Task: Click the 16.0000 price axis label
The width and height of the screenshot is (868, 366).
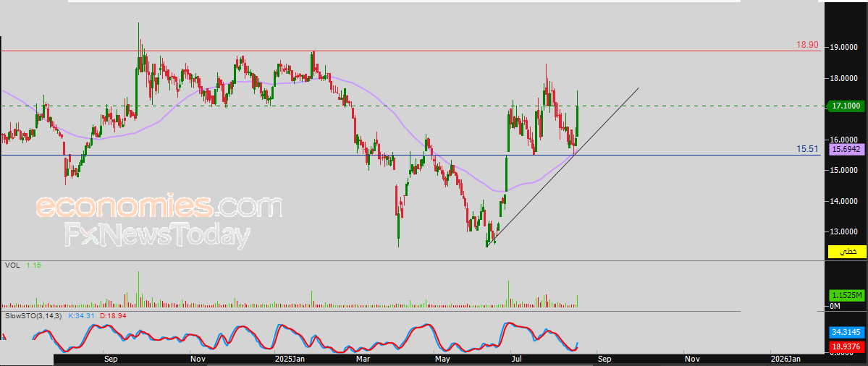Action: [x=843, y=140]
